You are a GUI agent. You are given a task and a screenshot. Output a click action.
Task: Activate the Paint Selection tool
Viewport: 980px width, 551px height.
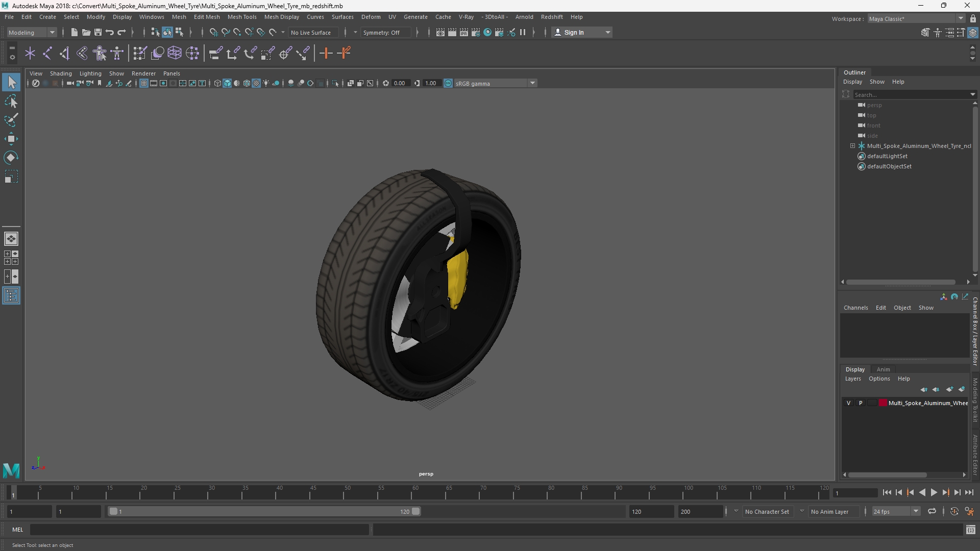11,120
